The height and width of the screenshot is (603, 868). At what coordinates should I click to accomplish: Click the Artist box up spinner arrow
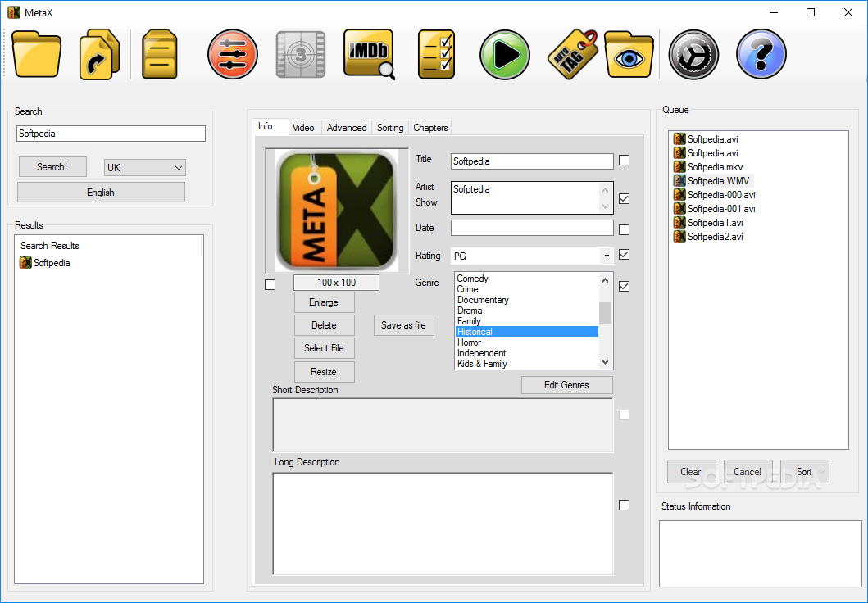pos(605,190)
